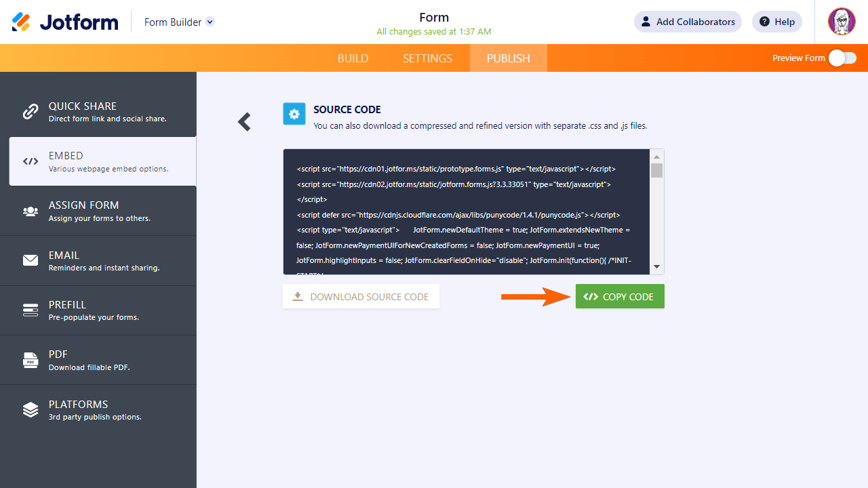
Task: Select the Embed code icon
Action: point(31,161)
